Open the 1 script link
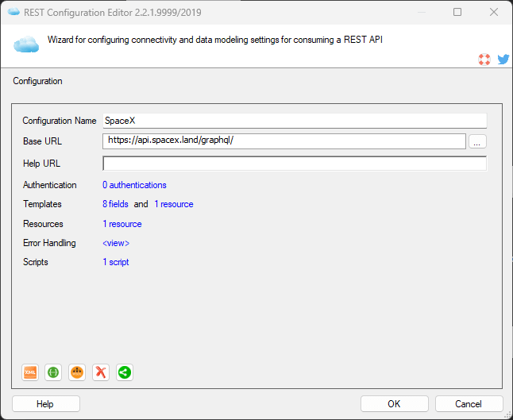The width and height of the screenshot is (513, 420). [116, 262]
